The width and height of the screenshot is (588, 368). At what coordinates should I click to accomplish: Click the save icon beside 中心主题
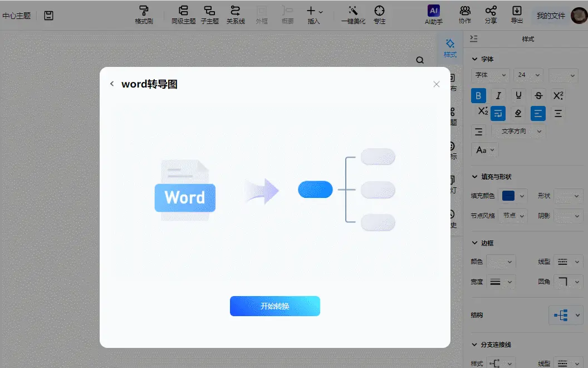(49, 16)
